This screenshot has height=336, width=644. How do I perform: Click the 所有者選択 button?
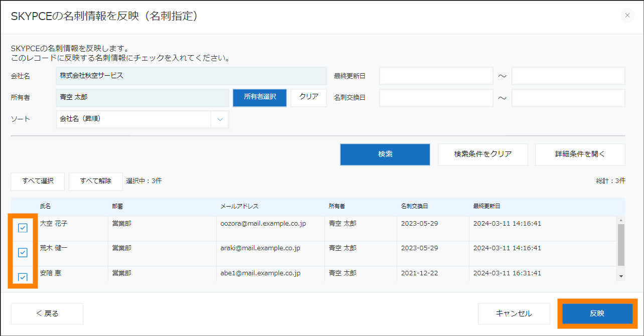pos(260,97)
